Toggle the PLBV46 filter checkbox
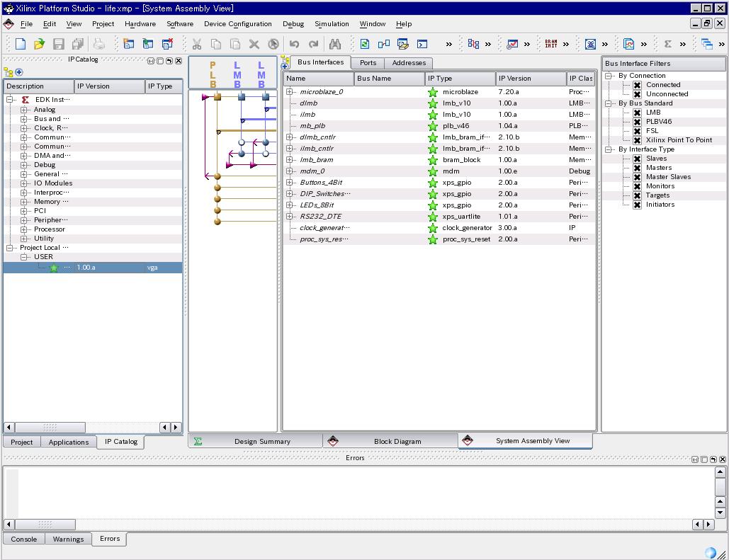Screen dimensions: 729x560 (638, 122)
